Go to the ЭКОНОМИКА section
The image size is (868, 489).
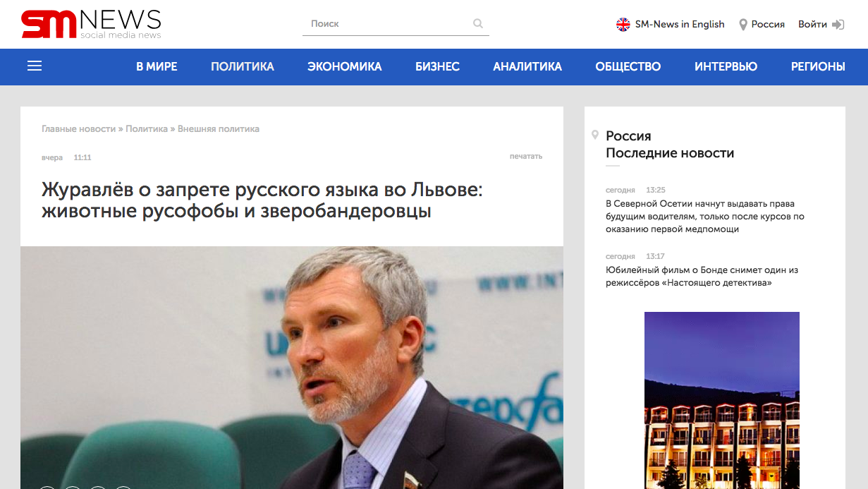[345, 66]
